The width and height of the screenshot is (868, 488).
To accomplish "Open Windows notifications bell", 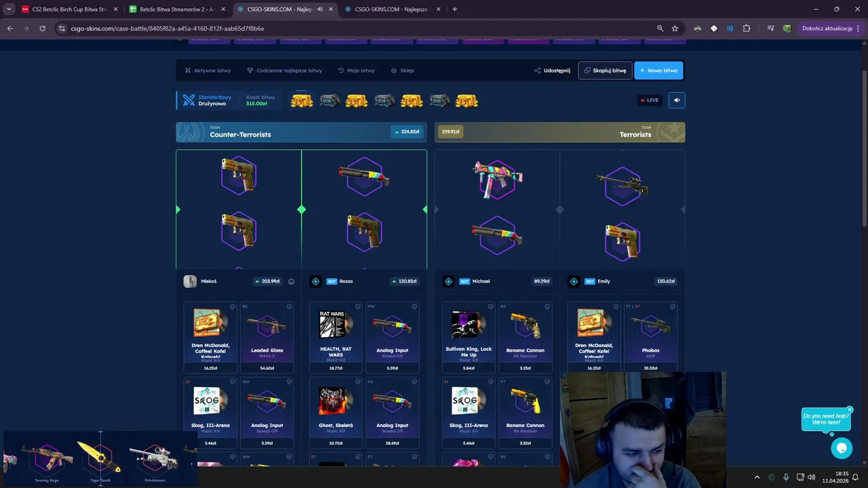I will click(x=855, y=477).
